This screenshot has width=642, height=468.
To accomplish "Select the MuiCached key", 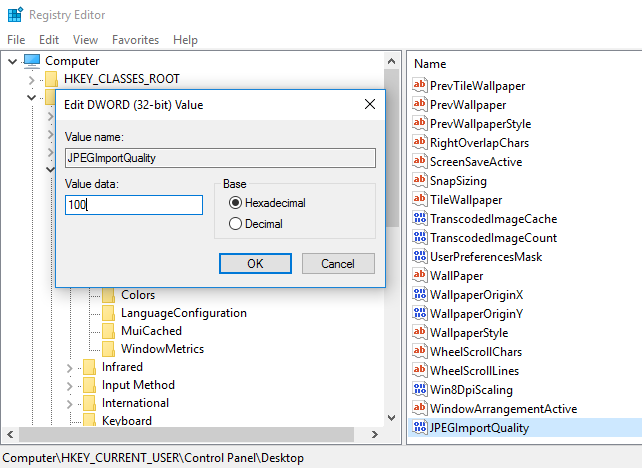I will (x=151, y=331).
